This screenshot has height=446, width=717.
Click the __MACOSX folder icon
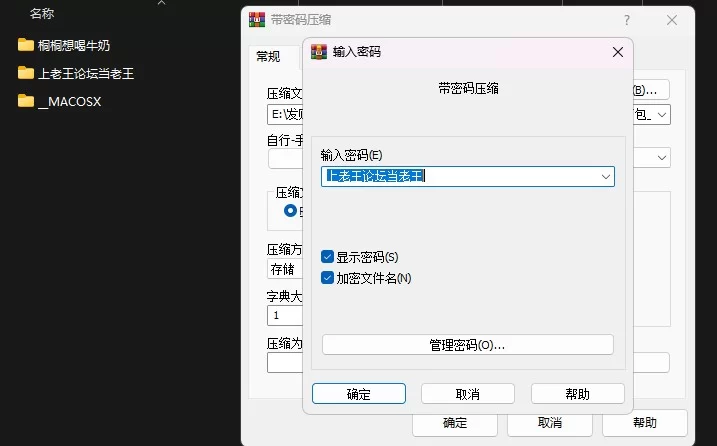tap(25, 101)
